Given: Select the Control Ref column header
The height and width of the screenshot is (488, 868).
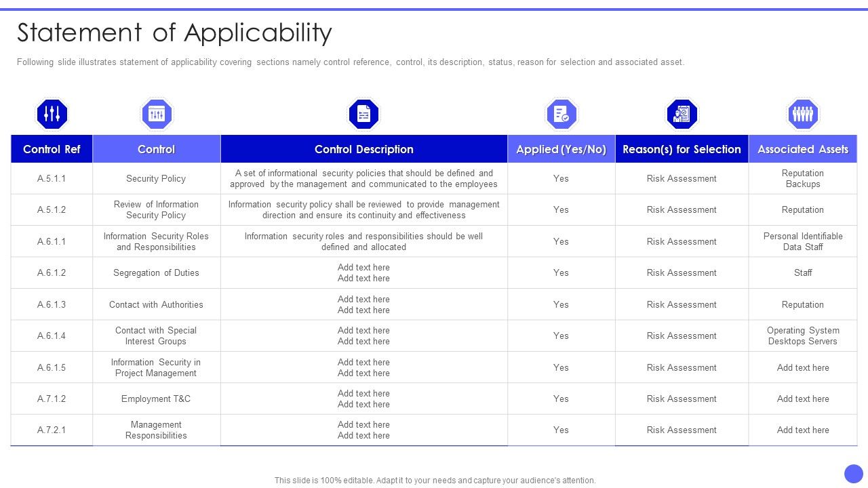Looking at the screenshot, I should coord(52,149).
